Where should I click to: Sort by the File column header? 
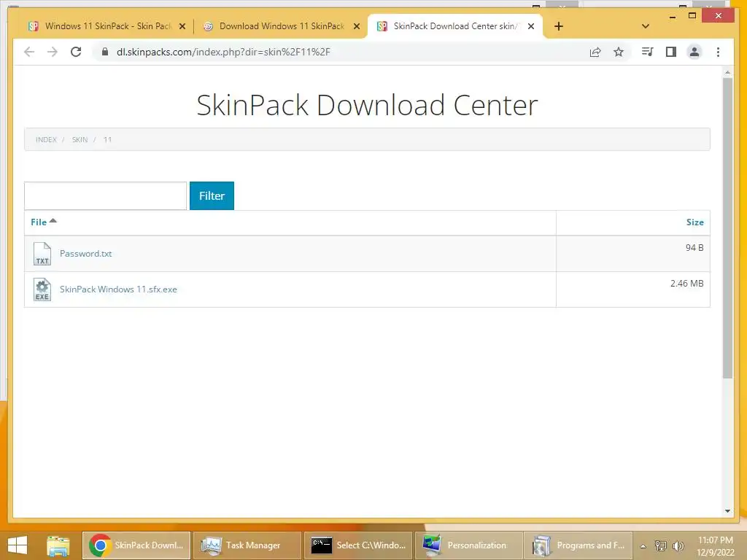point(39,222)
